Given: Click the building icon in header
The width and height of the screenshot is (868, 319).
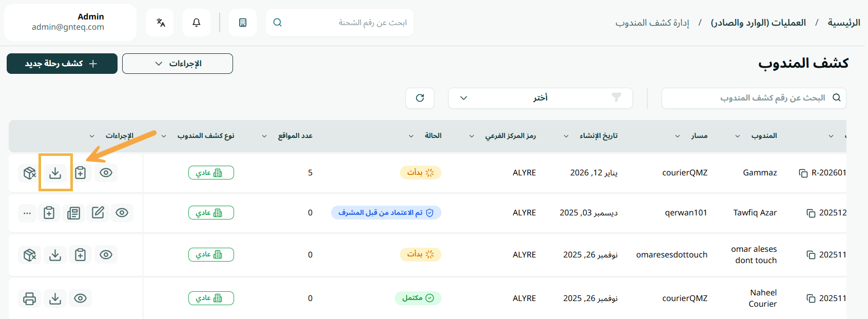Looking at the screenshot, I should (x=243, y=23).
